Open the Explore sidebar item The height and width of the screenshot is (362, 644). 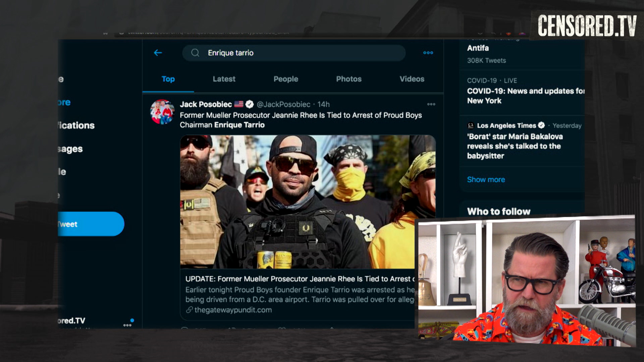(64, 102)
